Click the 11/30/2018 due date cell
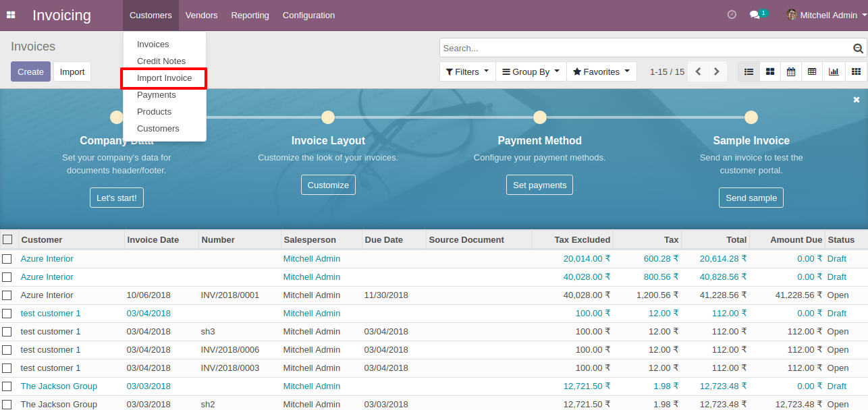This screenshot has width=868, height=410. coord(386,295)
